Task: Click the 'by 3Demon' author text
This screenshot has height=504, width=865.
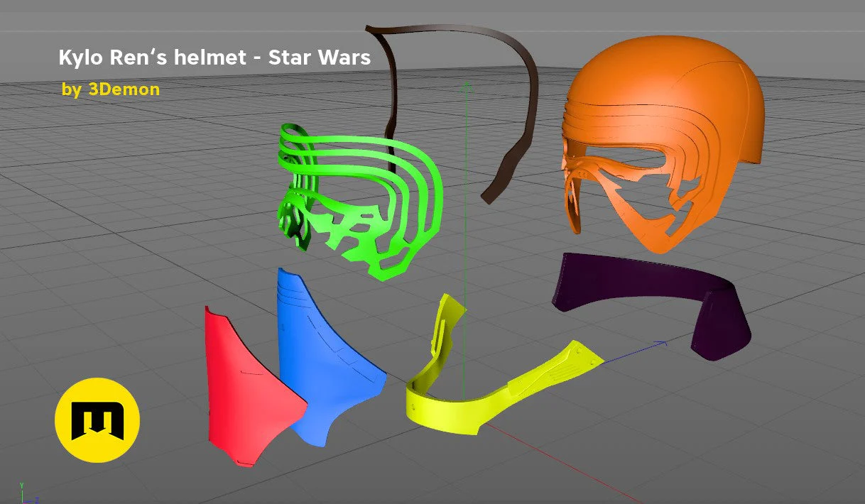Action: (x=111, y=90)
